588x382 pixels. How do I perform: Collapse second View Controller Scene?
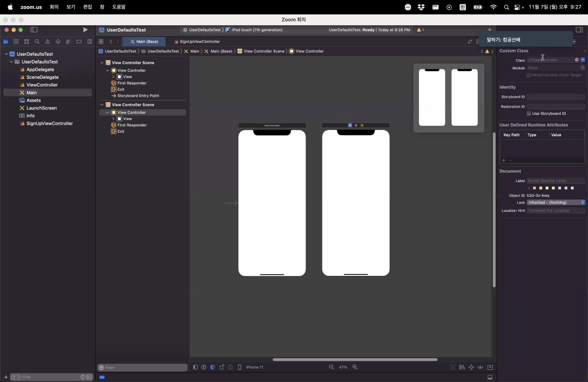pyautogui.click(x=102, y=105)
